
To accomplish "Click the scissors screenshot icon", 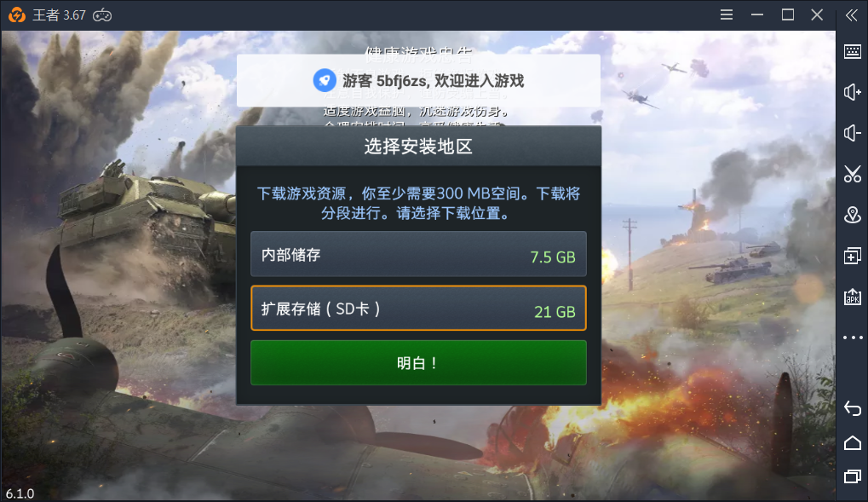I will 853,174.
